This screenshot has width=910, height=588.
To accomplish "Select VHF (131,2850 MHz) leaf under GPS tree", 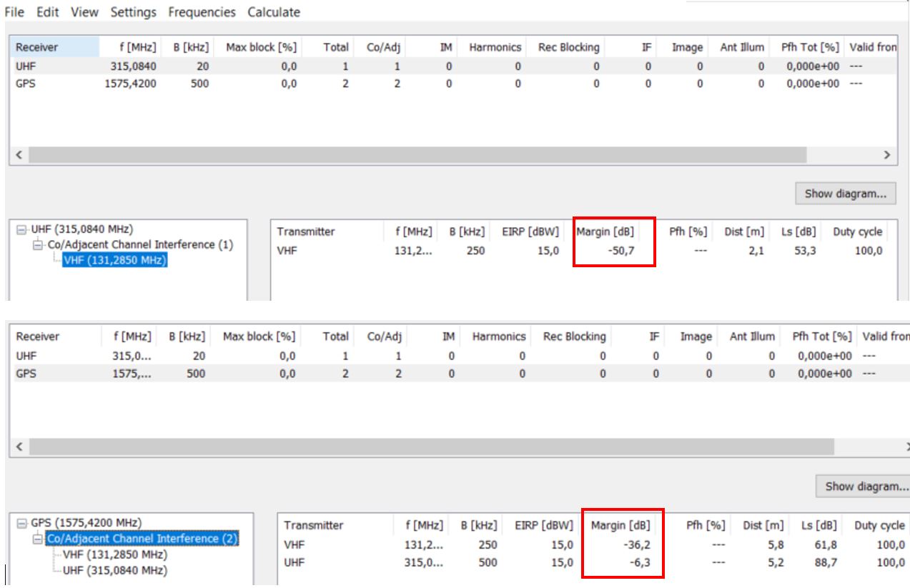I will pos(115,554).
